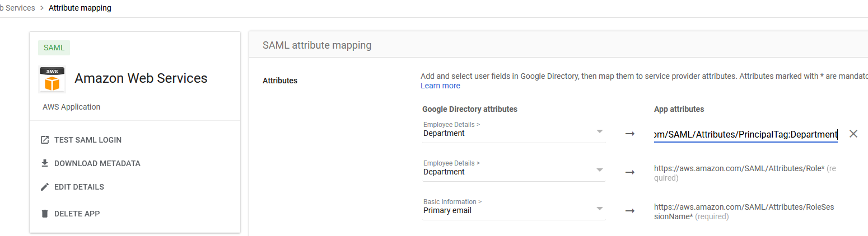Click the Attribute mapping breadcrumb
868x236 pixels.
pyautogui.click(x=80, y=8)
